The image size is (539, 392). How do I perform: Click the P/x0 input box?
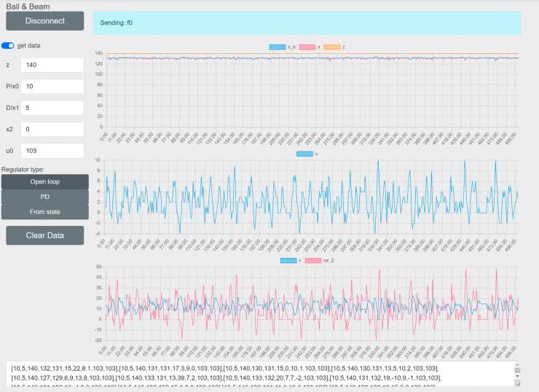tap(52, 86)
